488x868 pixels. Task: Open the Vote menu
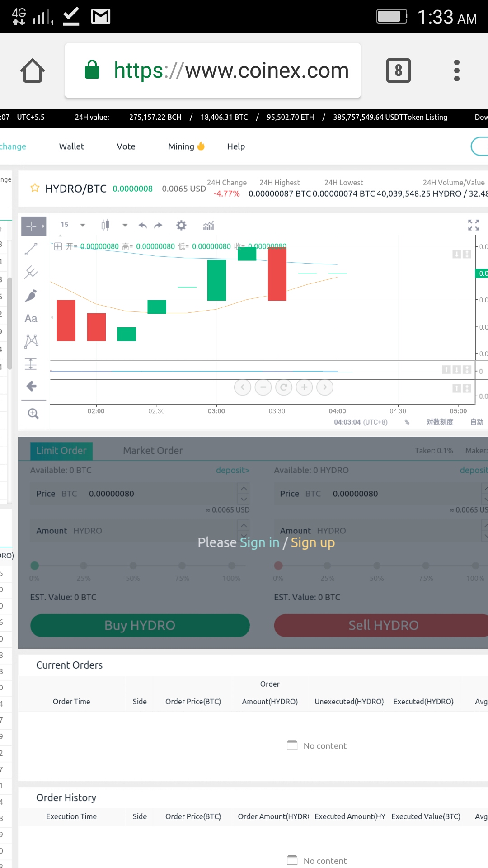pos(126,146)
